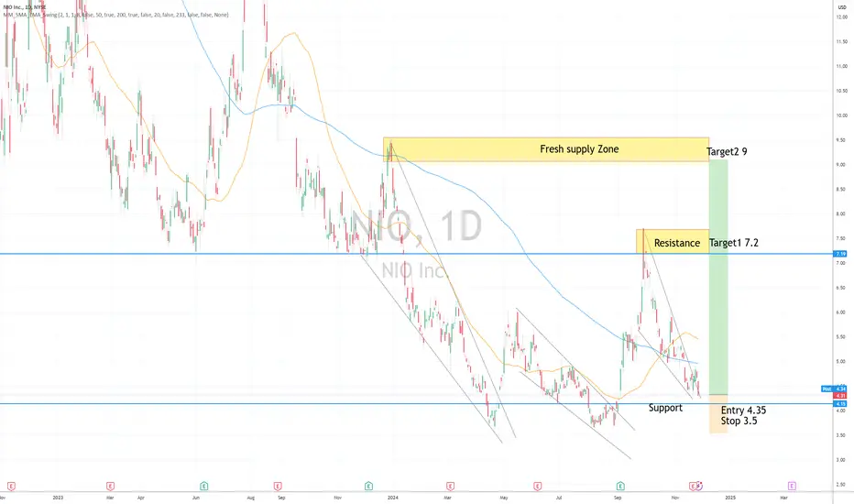854x504 pixels.
Task: Select the 'Fresh supply Zone' text label
Action: 579,149
